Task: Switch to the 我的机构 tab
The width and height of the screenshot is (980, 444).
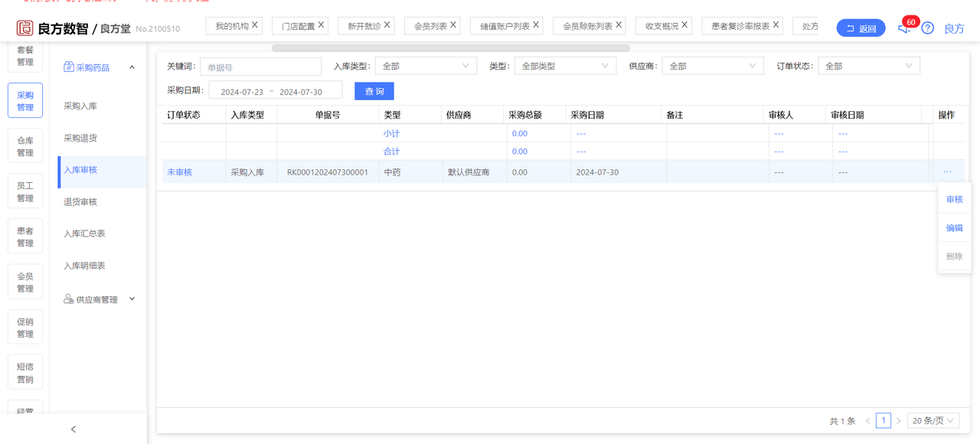Action: 232,26
